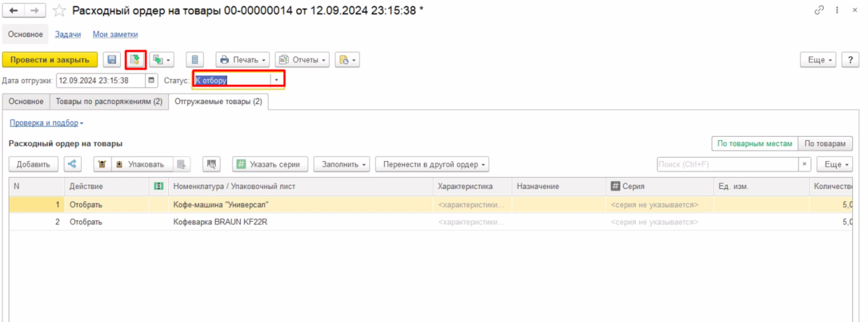Copy link icon in the header
The width and height of the screenshot is (868, 322).
(819, 11)
